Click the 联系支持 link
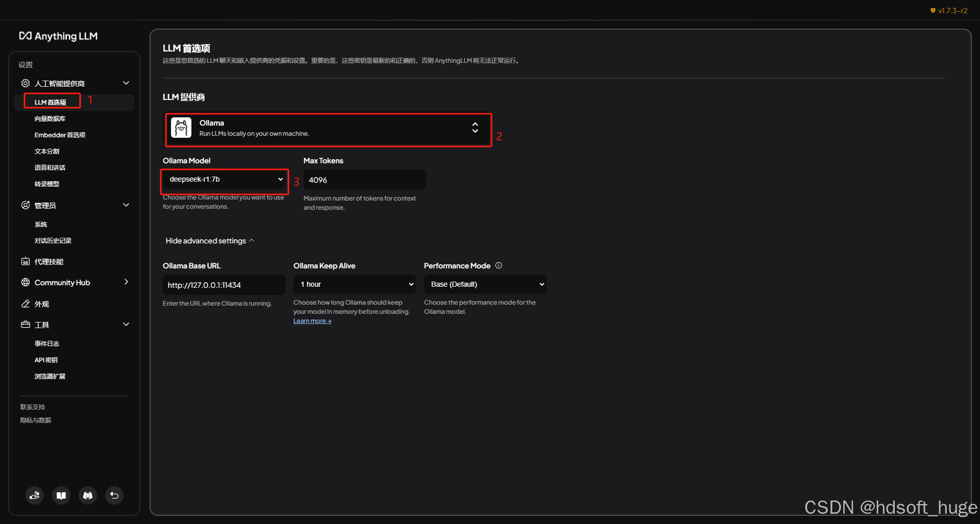Viewport: 980px width, 524px height. 33,407
